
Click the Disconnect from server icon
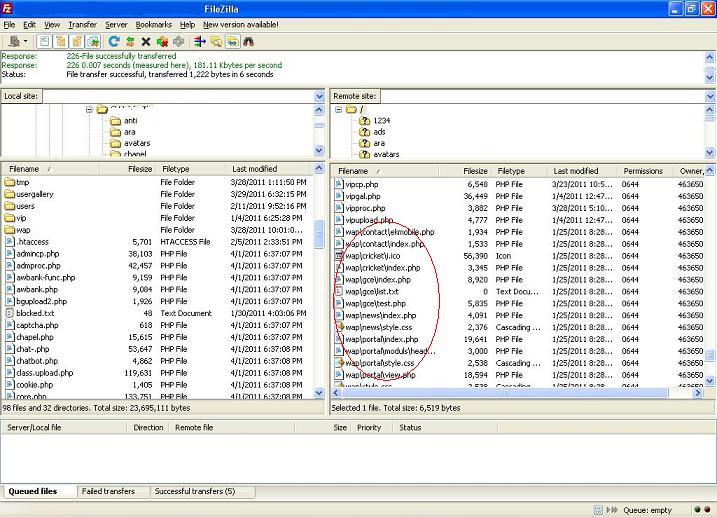point(162,42)
